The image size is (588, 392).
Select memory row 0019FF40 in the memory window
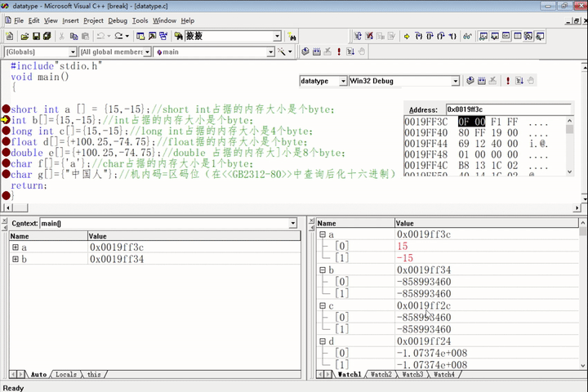click(x=476, y=133)
